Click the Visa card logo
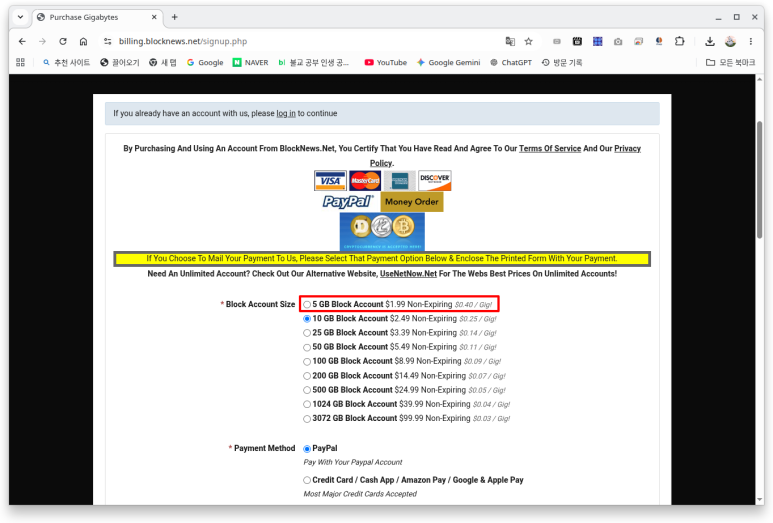Viewport: 773px width, 523px height. [330, 180]
